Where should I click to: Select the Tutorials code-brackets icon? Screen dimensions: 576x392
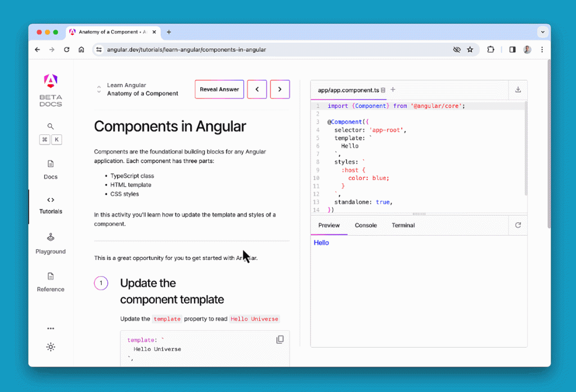(51, 200)
